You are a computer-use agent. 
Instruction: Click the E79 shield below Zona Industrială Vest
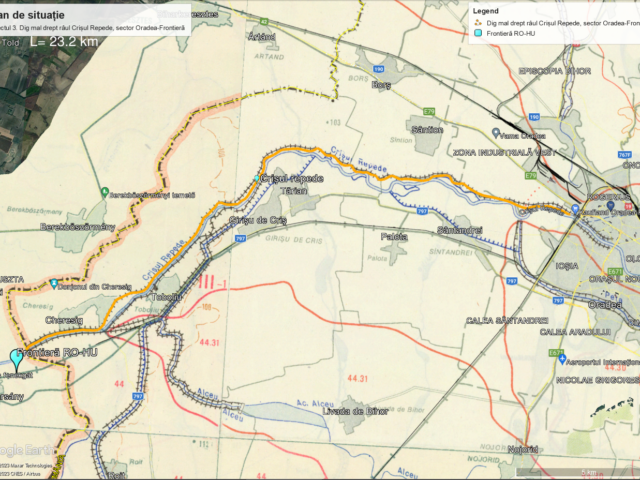530,176
